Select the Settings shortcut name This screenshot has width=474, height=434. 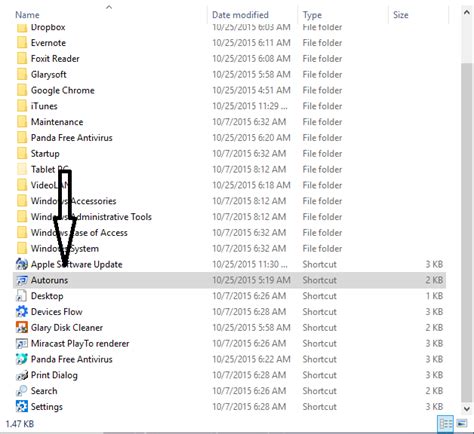pos(47,407)
